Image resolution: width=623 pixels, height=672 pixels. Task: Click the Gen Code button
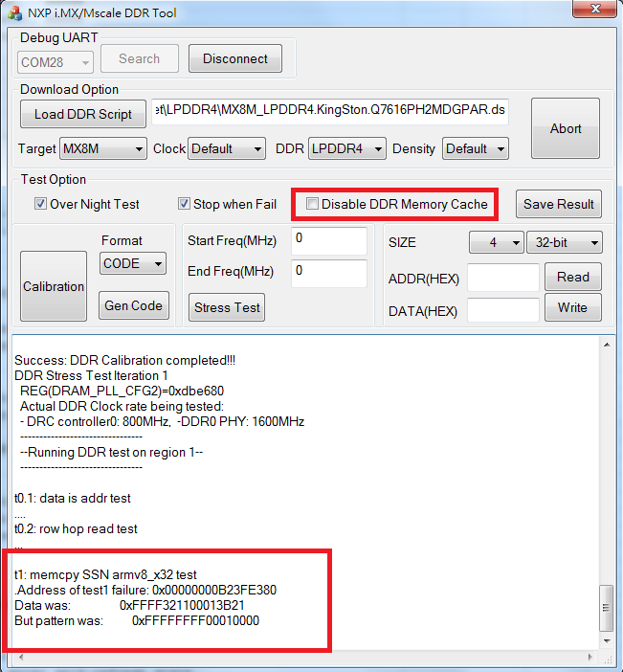coord(134,305)
